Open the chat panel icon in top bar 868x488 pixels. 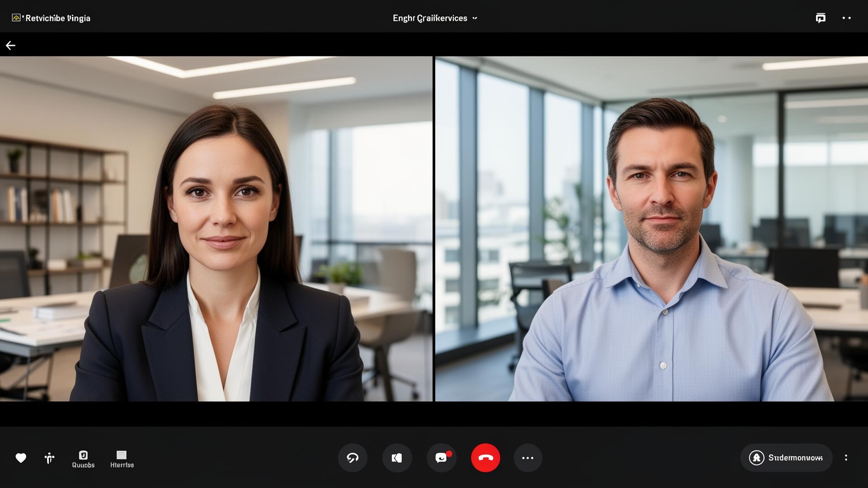(820, 18)
